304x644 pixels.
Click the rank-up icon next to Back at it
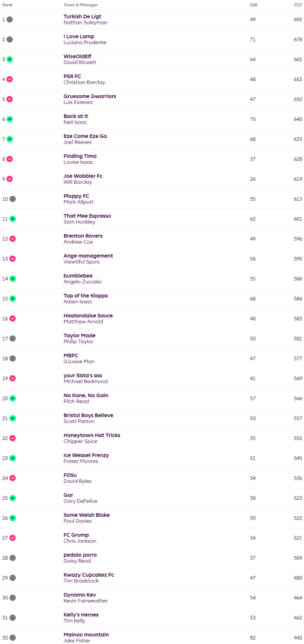(9, 119)
